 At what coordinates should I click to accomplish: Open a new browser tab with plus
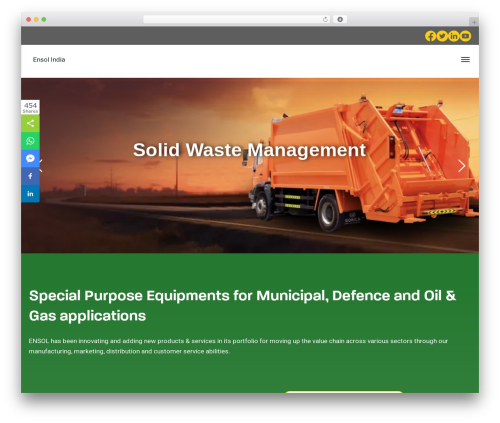(474, 22)
